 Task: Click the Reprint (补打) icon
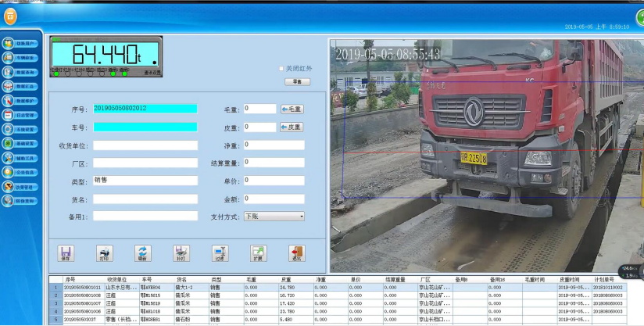181,253
